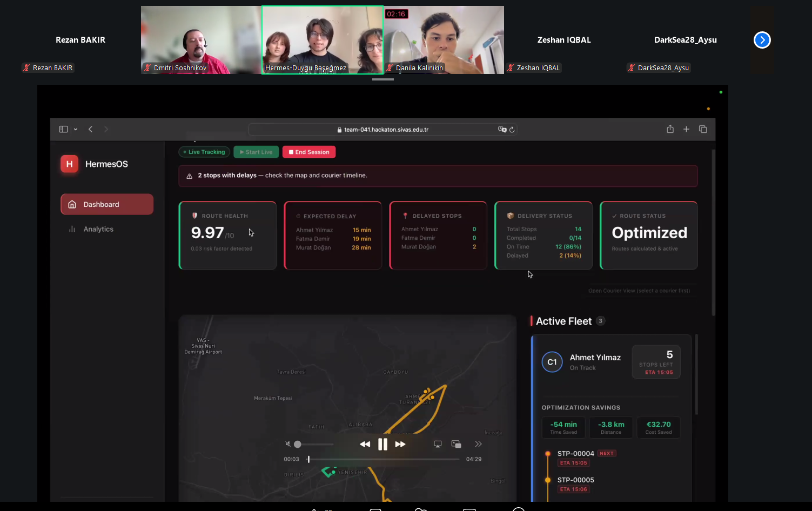This screenshot has width=812, height=511.
Task: Go back using browser back arrow
Action: pos(90,129)
